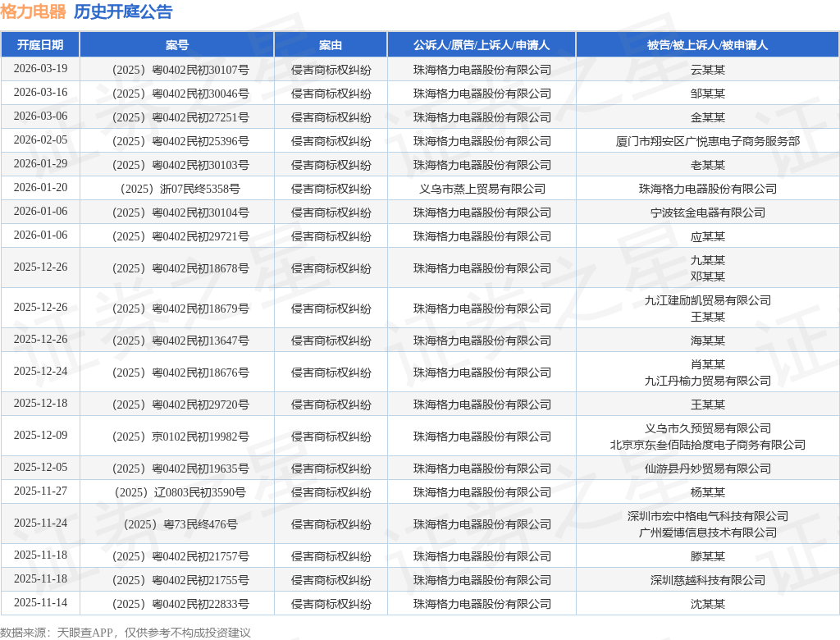The image size is (840, 640).
Task: Click the date 2026-03-16
Action: tap(41, 92)
